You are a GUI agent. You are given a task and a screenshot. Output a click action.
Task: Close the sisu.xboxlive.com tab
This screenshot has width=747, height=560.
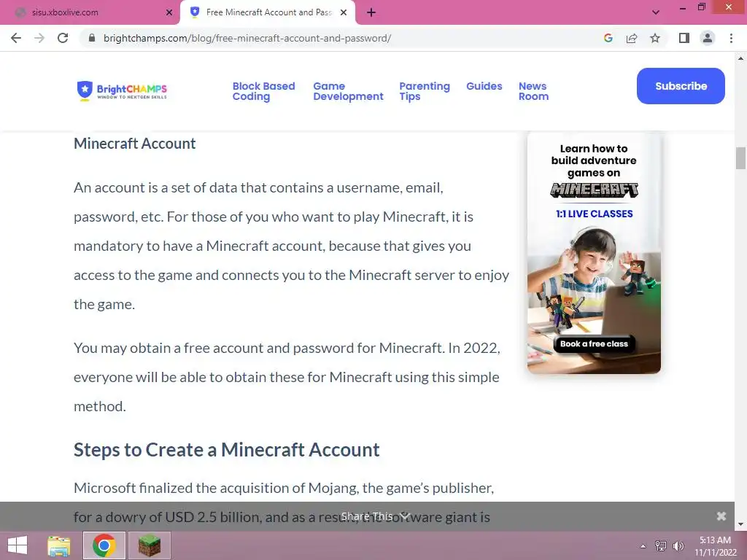(x=169, y=12)
